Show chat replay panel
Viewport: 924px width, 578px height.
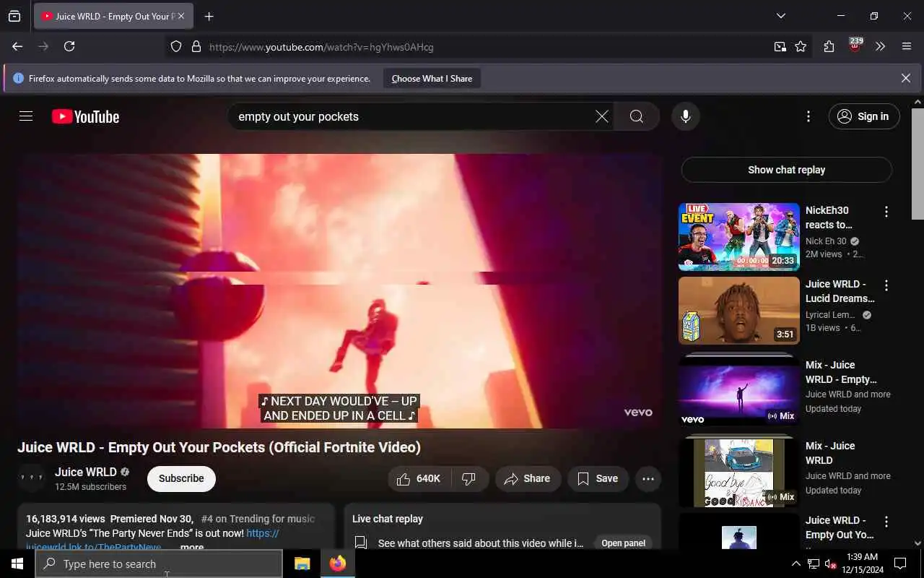point(786,170)
